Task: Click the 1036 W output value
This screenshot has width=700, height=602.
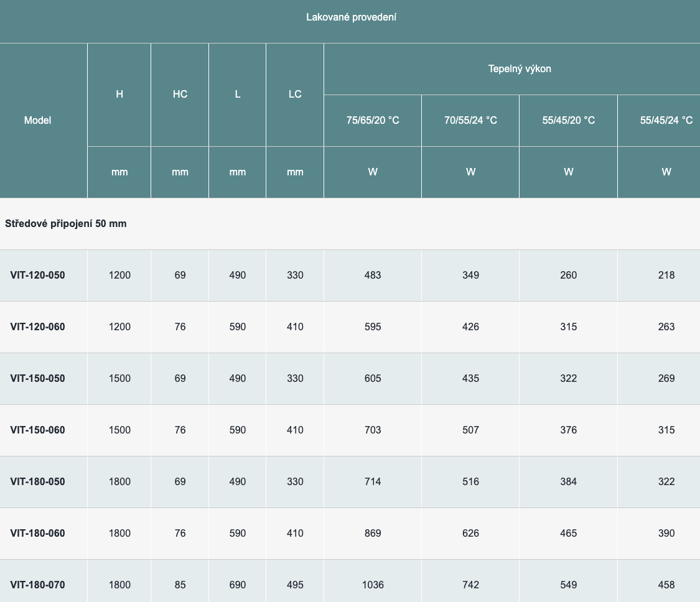Action: click(373, 585)
